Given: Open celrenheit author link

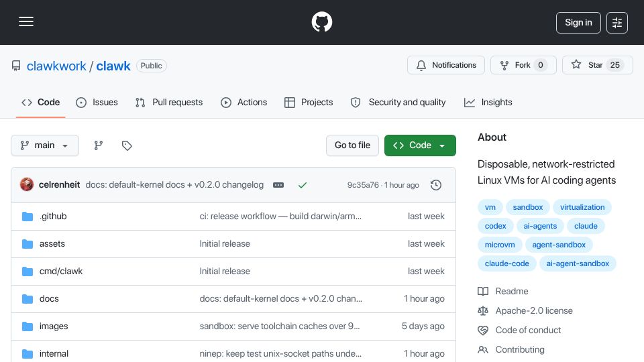Looking at the screenshot, I should click(x=59, y=185).
